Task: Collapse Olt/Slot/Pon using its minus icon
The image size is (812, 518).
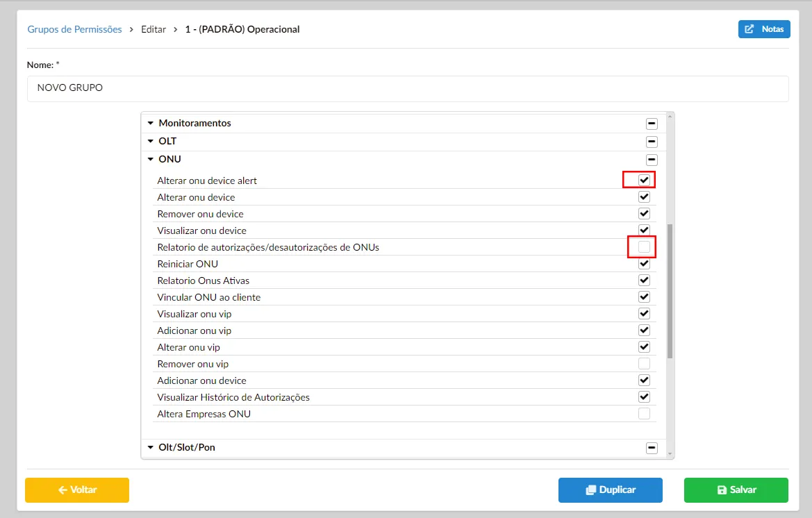Action: (x=651, y=447)
